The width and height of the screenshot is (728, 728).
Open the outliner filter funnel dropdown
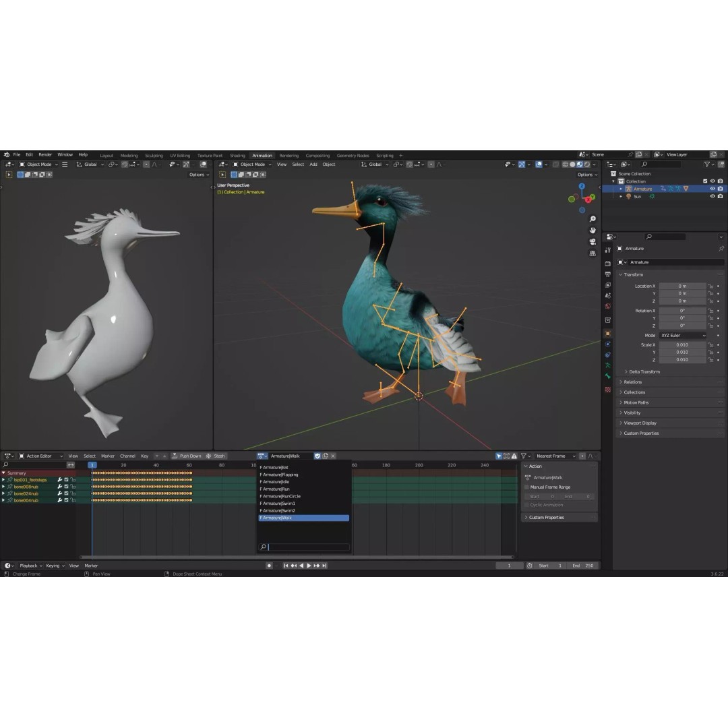709,164
